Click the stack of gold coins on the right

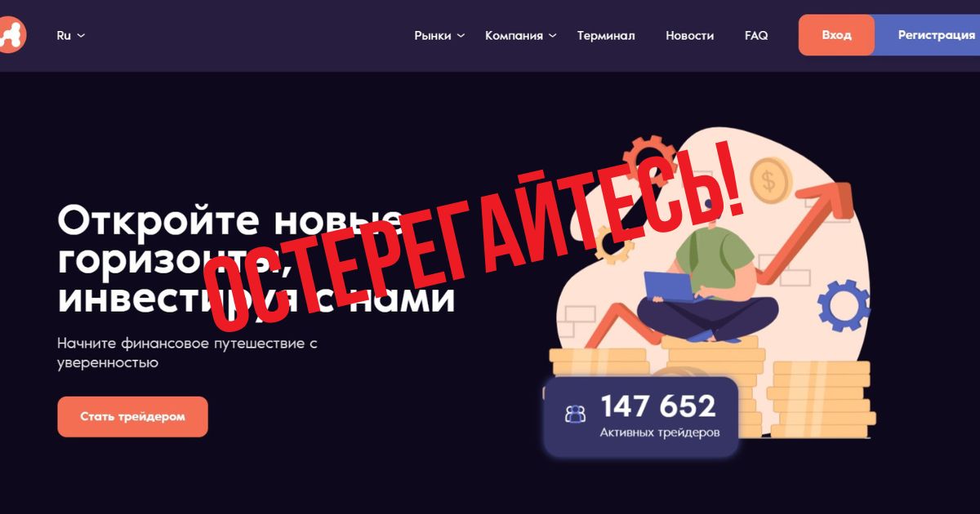pos(822,399)
